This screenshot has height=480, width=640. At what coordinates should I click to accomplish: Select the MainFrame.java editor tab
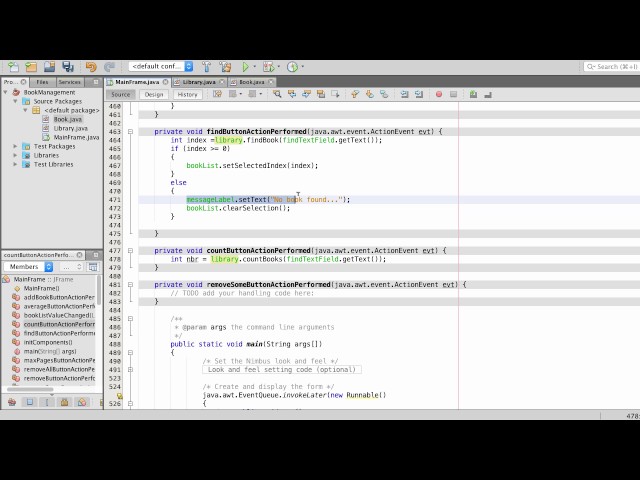(x=137, y=82)
